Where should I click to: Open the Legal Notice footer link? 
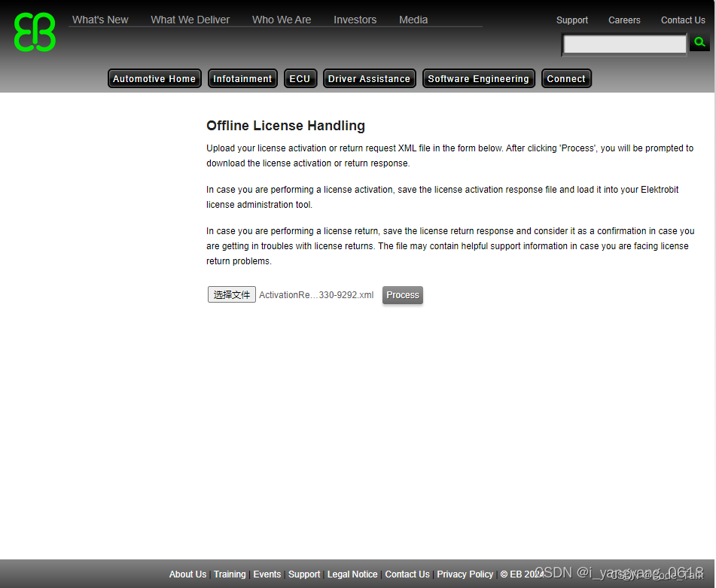[x=352, y=574]
